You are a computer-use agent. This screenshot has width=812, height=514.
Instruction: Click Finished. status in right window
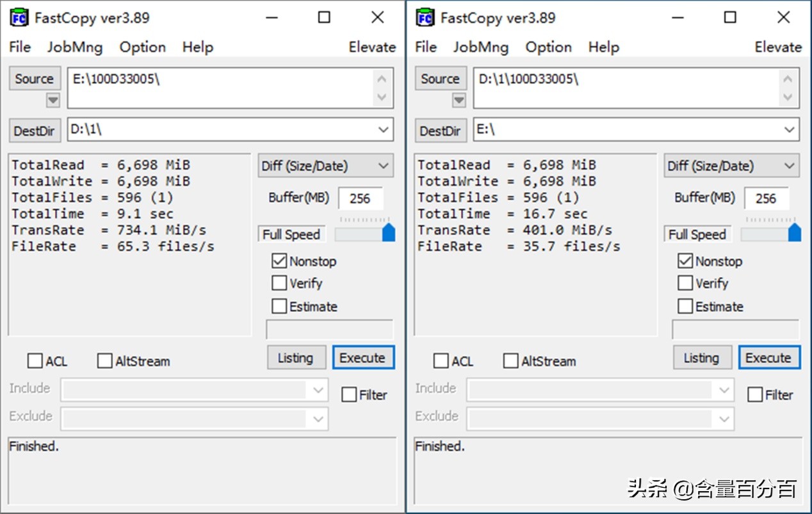click(x=440, y=447)
